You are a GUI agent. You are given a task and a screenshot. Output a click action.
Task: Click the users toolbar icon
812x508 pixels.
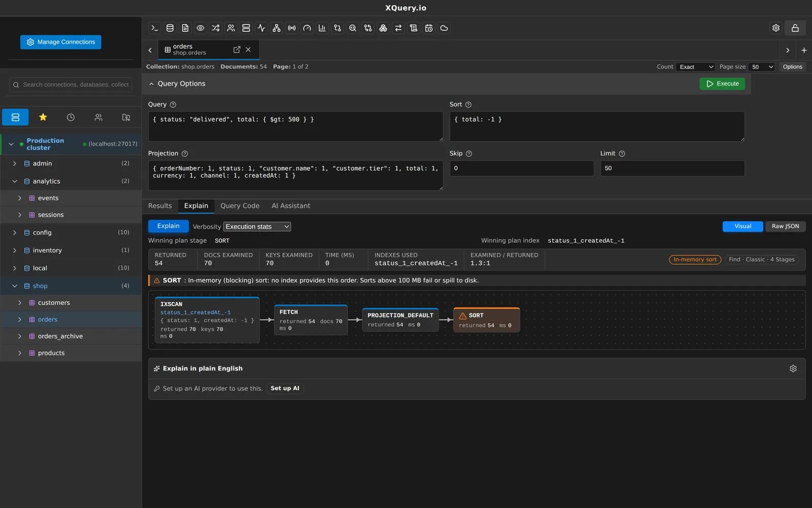(231, 28)
